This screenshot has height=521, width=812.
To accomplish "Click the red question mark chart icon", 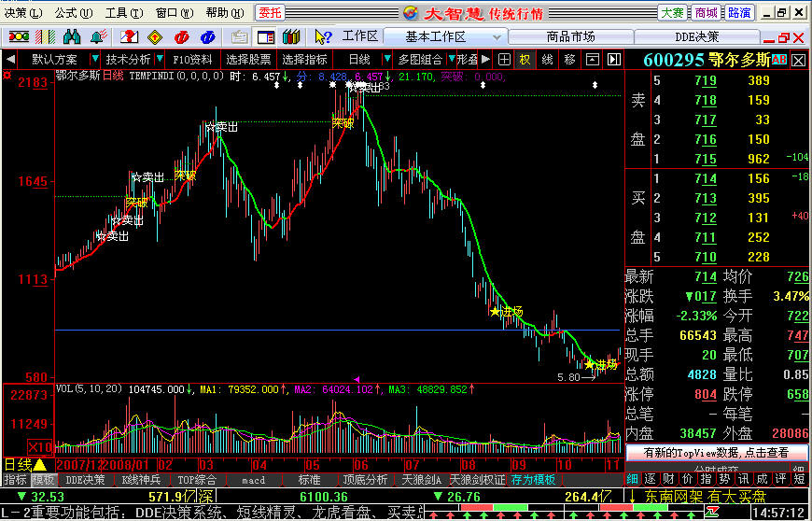I will point(129,36).
